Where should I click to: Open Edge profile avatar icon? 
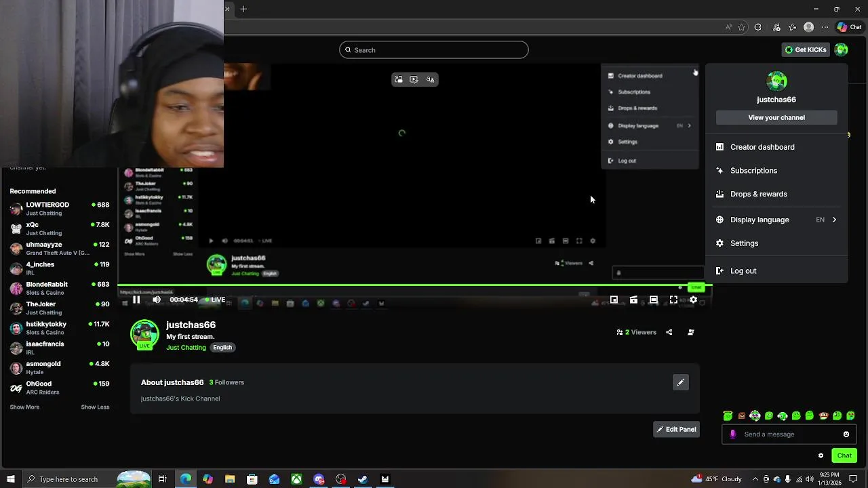(x=808, y=27)
